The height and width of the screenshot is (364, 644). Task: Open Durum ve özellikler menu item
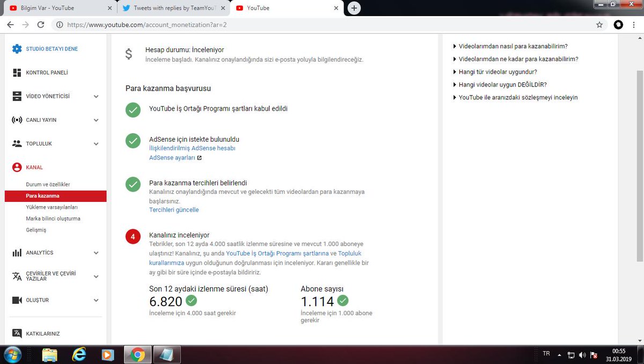coord(48,184)
